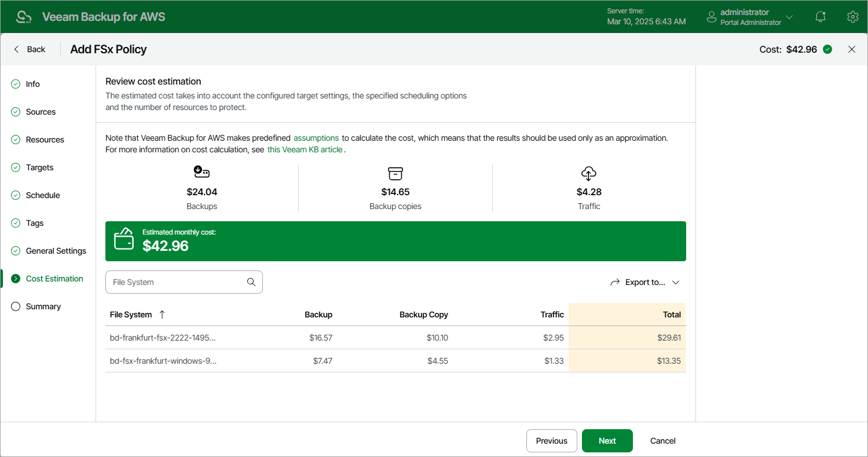The width and height of the screenshot is (868, 457).
Task: Open the administrator account dropdown
Action: pos(749,16)
